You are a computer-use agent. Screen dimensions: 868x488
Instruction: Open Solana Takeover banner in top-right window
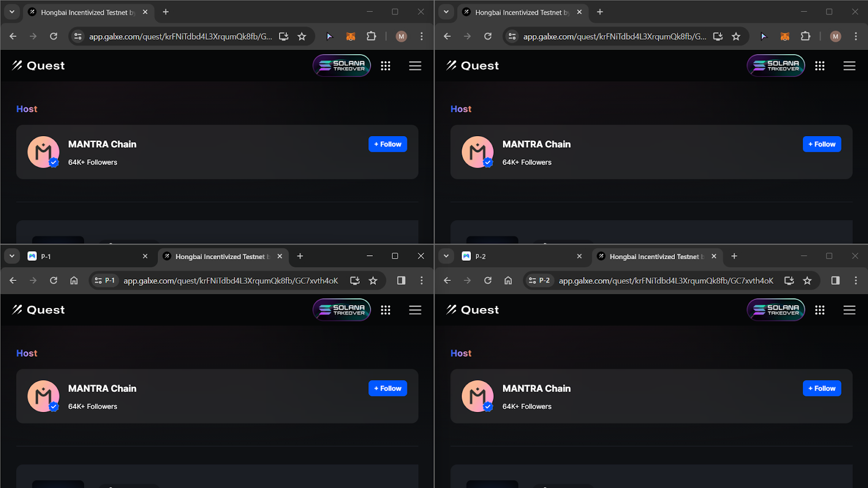(x=776, y=66)
